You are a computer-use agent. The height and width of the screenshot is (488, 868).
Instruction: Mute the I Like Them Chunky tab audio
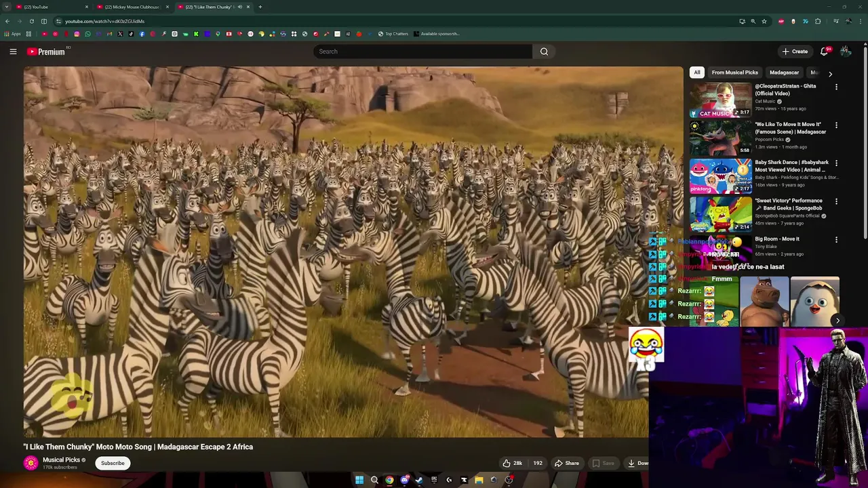click(240, 7)
